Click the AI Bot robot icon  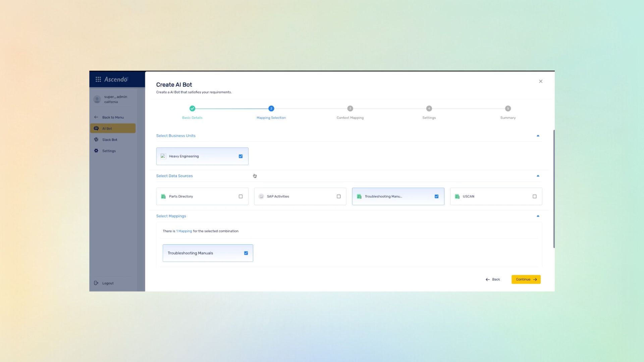point(96,128)
